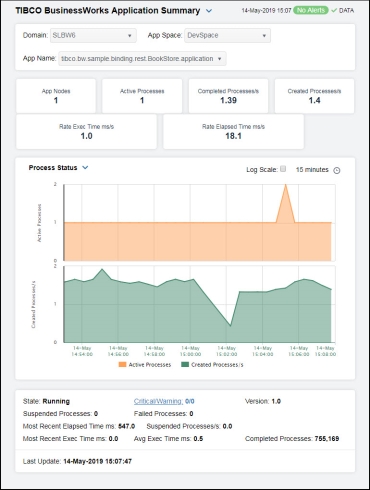Click the Rate Elapsed Time ms/s card
This screenshot has height=490, width=370.
(233, 132)
